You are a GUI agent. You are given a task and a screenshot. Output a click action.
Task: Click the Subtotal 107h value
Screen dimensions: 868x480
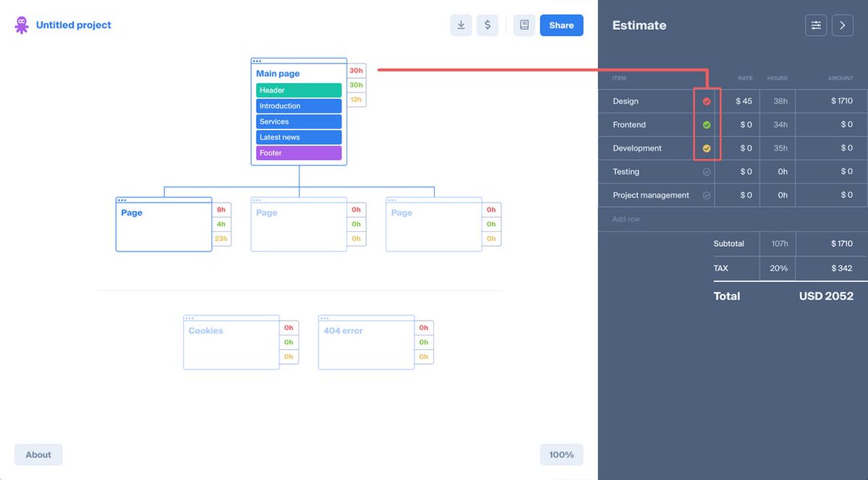click(x=778, y=244)
